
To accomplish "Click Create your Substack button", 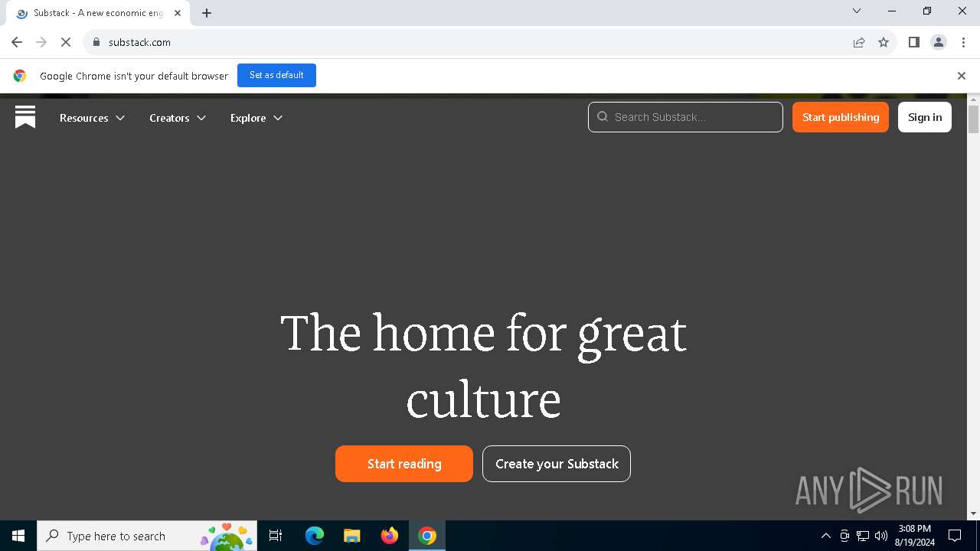I will (557, 464).
